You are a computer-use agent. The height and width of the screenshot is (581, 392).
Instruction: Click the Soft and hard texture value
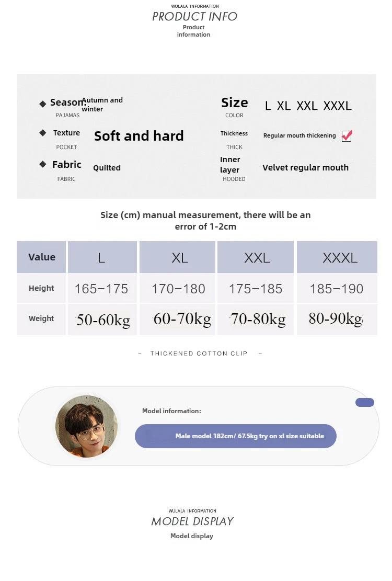pyautogui.click(x=139, y=136)
